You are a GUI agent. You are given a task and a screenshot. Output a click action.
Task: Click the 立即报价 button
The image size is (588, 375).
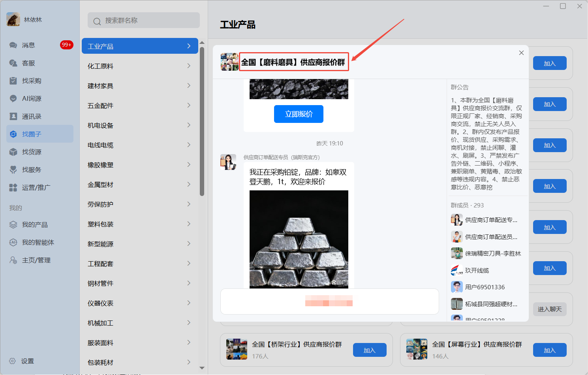[x=299, y=114]
